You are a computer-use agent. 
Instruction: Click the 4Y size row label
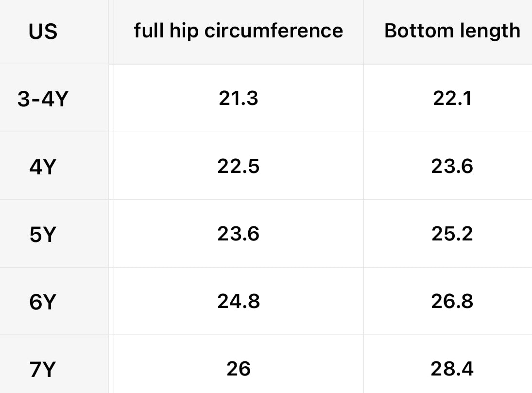click(x=43, y=168)
